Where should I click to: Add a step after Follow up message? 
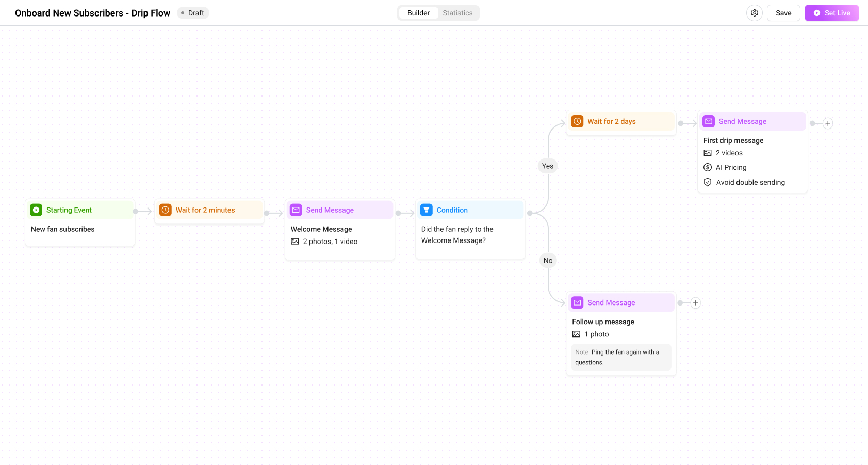(x=695, y=303)
